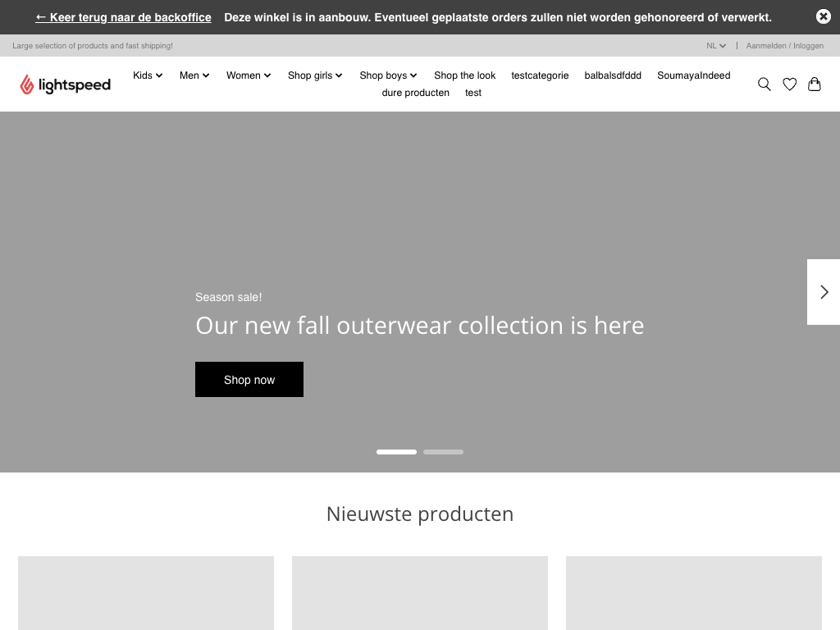Screen dimensions: 840x630
Task: Expand the Shop girls menu
Action: coord(315,75)
